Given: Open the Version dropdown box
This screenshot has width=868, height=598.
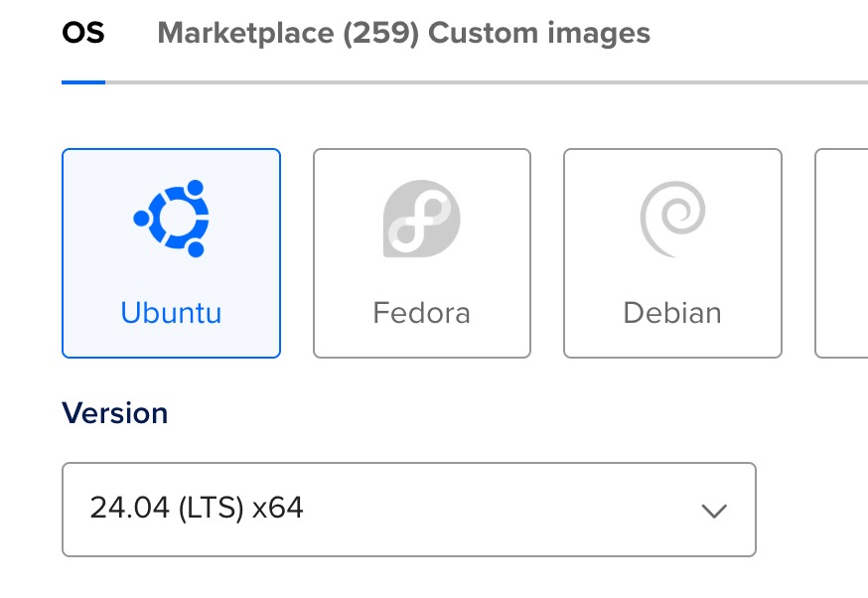Looking at the screenshot, I should point(408,510).
